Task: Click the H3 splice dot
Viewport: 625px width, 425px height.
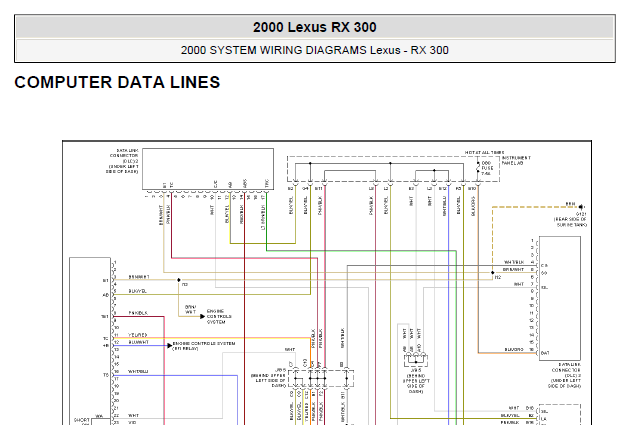Action: 179,280
